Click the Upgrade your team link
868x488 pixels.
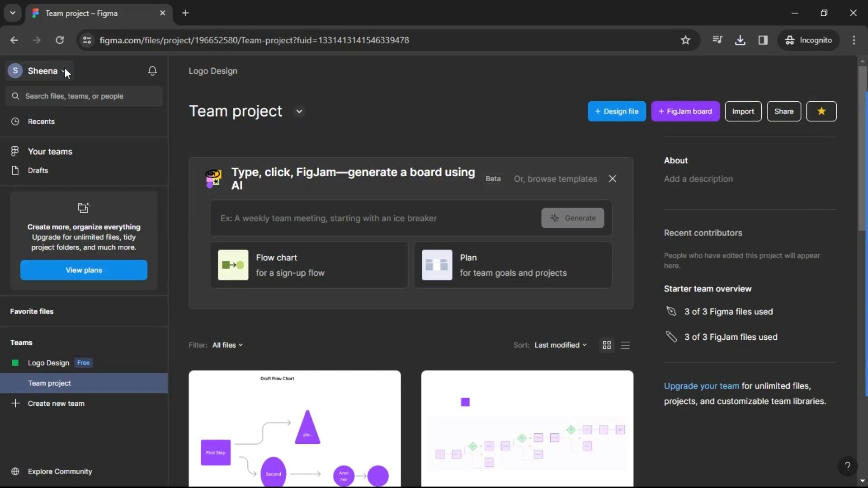click(x=702, y=385)
